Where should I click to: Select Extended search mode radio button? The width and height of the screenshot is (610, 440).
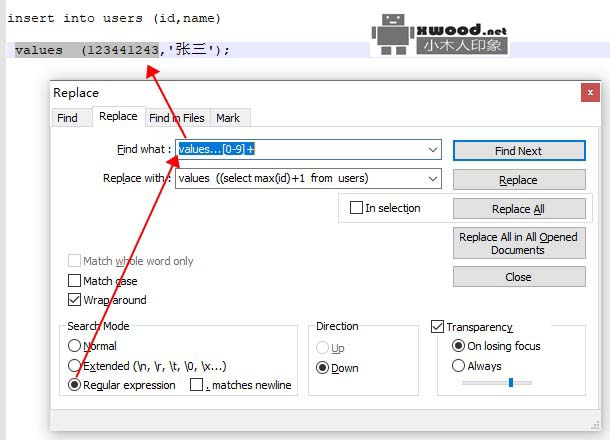73,366
